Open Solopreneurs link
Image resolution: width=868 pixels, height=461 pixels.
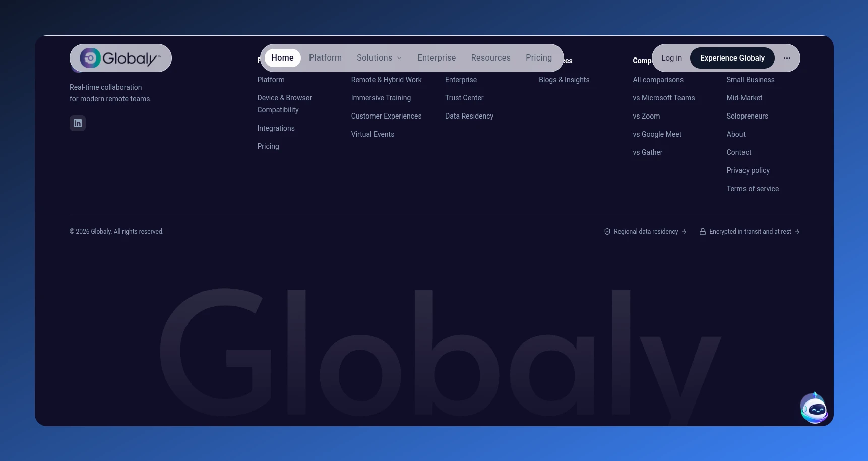click(x=748, y=116)
